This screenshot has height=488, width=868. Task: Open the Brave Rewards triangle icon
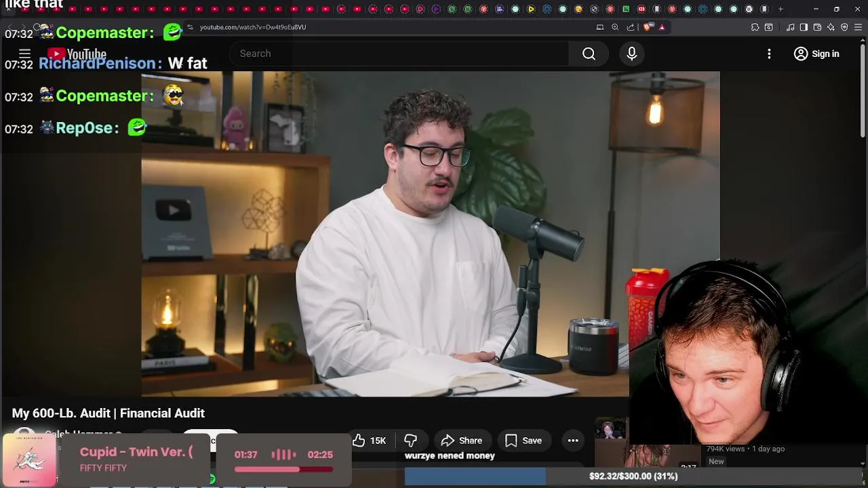click(662, 27)
